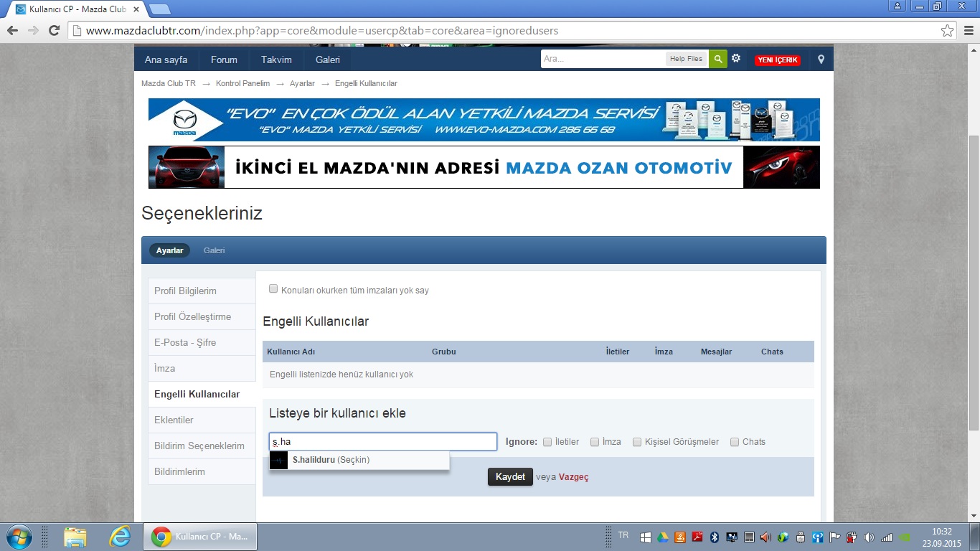
Task: Click the Kaydet button
Action: tap(510, 476)
